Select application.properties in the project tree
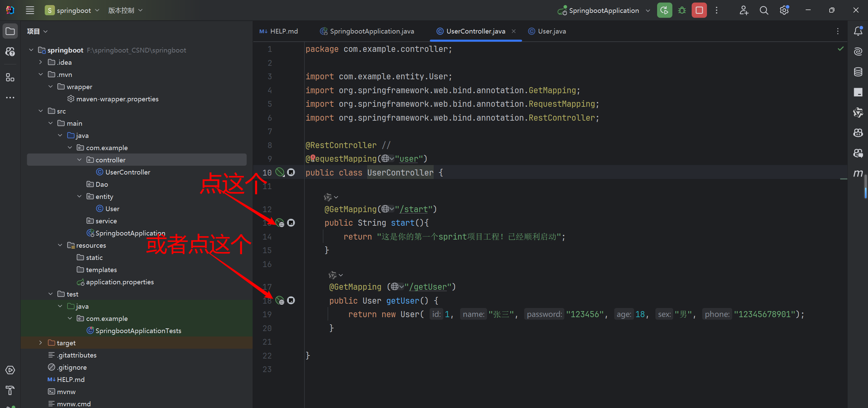Image resolution: width=868 pixels, height=408 pixels. (x=119, y=282)
